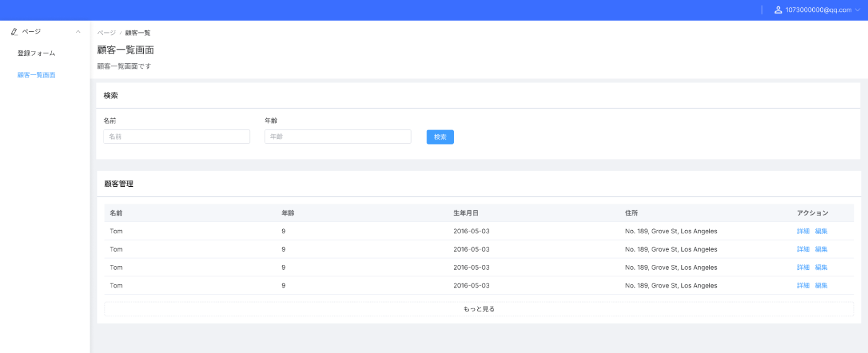Open 登録フォーム in the sidebar

[x=36, y=53]
